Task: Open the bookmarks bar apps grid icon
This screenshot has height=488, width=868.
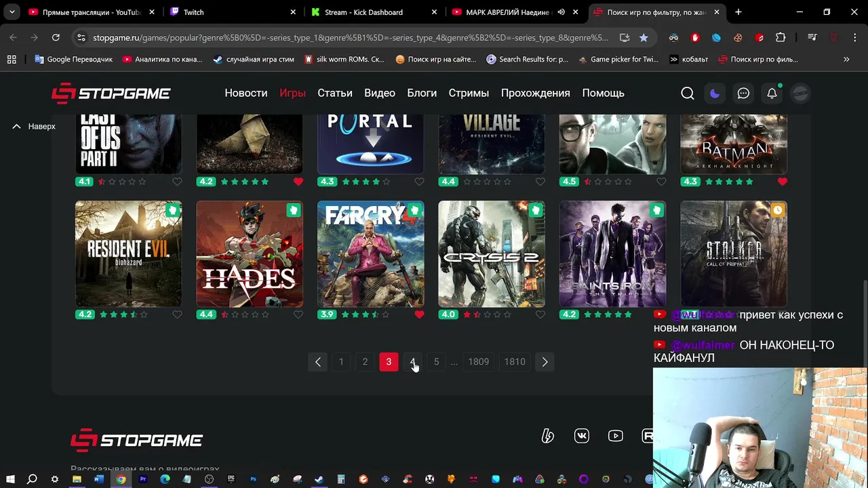Action: (12, 60)
